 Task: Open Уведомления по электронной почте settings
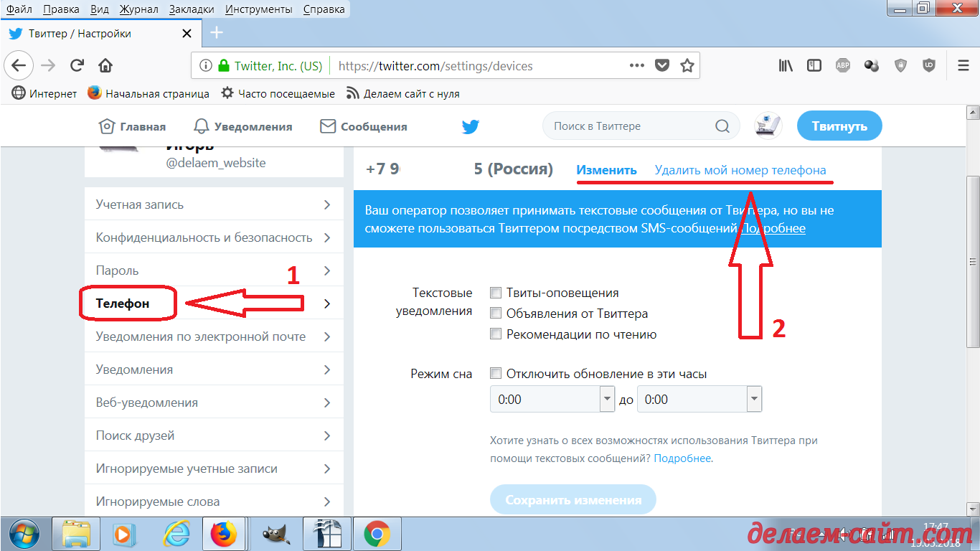(214, 336)
